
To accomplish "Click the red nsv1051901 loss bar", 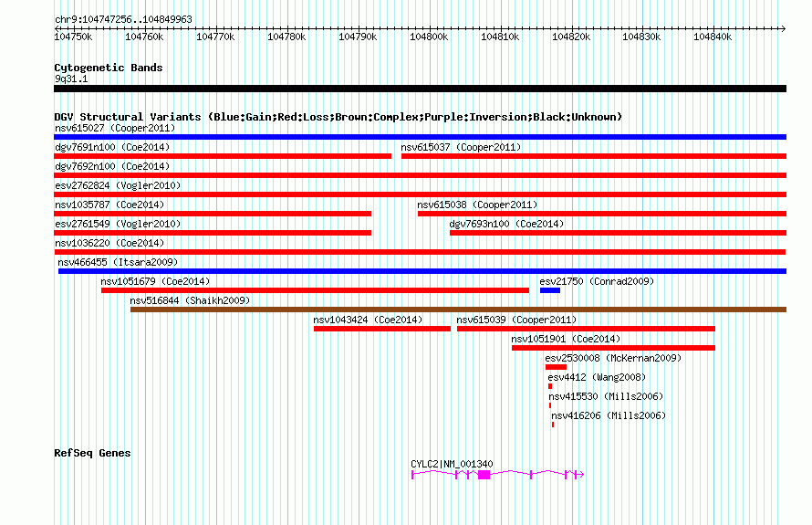I will pos(613,348).
